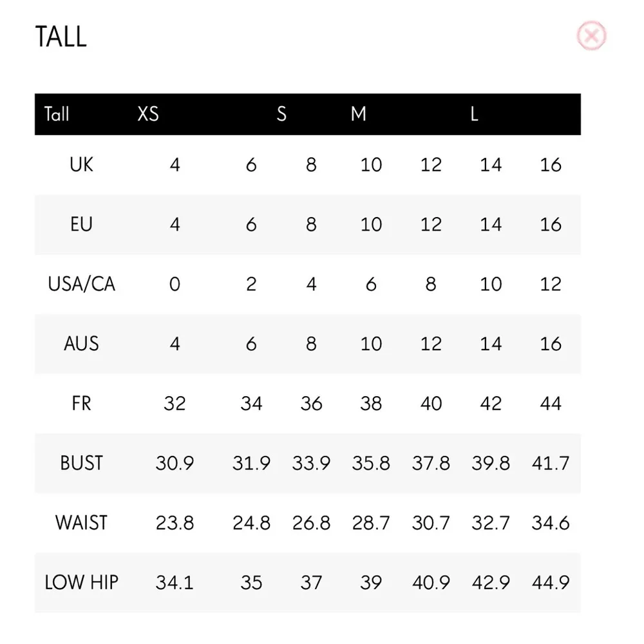Click the BUST row label

pyautogui.click(x=82, y=462)
